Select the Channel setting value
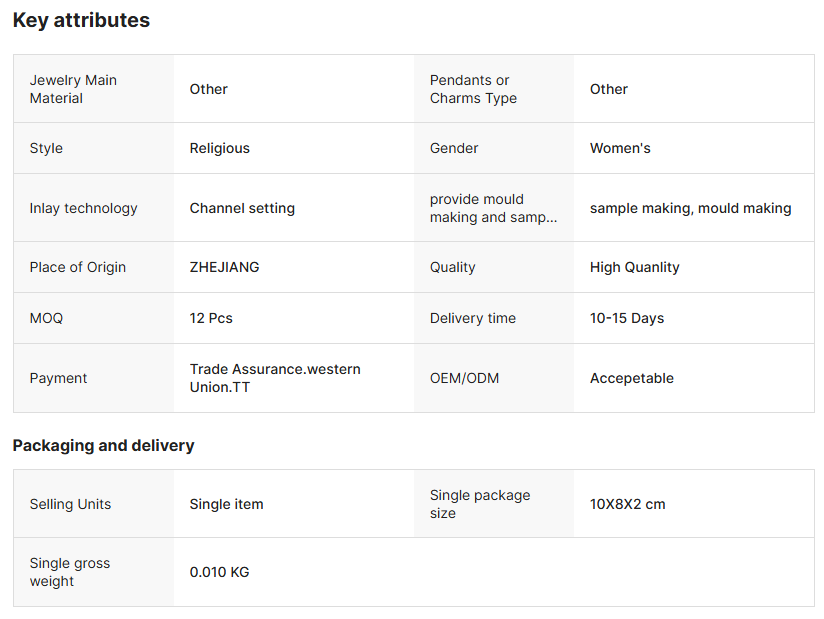824x619 pixels. point(242,208)
